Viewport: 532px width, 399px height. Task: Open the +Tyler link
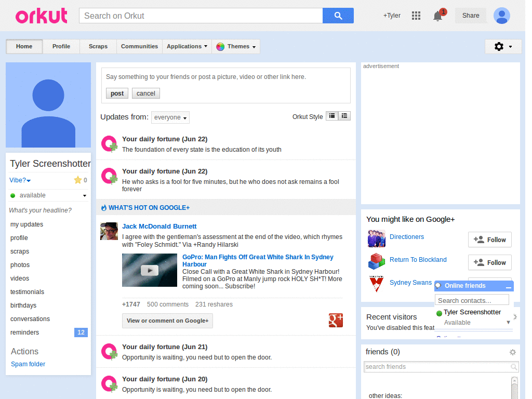pos(392,16)
